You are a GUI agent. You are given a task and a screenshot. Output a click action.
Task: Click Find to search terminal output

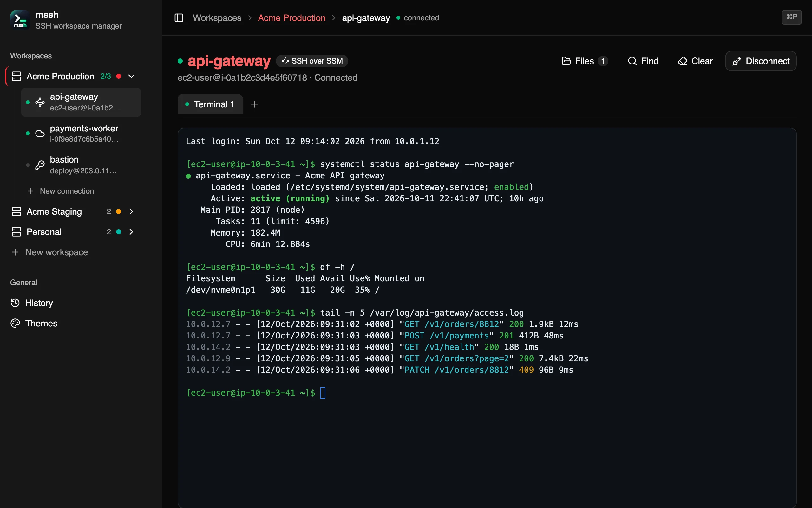pos(643,61)
